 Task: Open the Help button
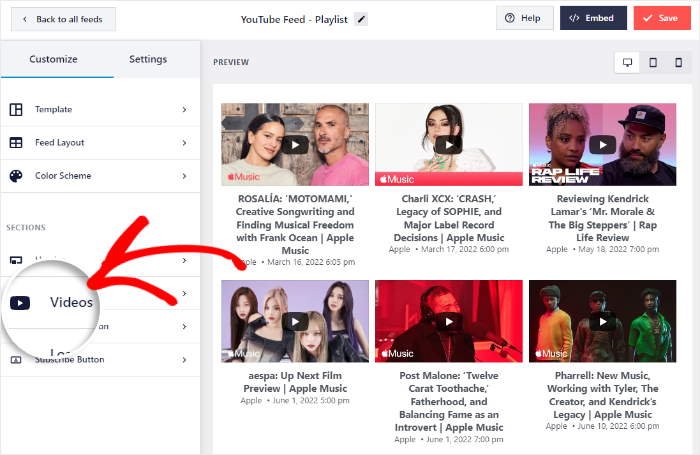pyautogui.click(x=524, y=18)
